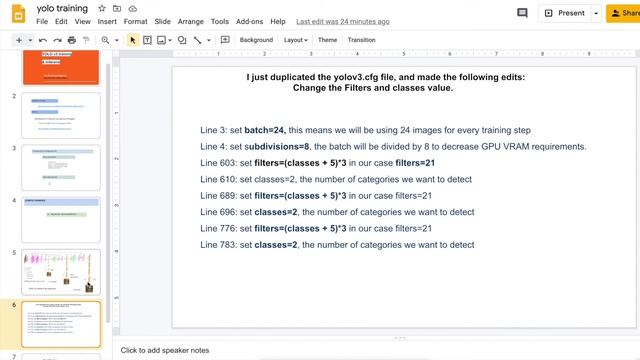
Task: Open the Tools menu
Action: [x=220, y=22]
